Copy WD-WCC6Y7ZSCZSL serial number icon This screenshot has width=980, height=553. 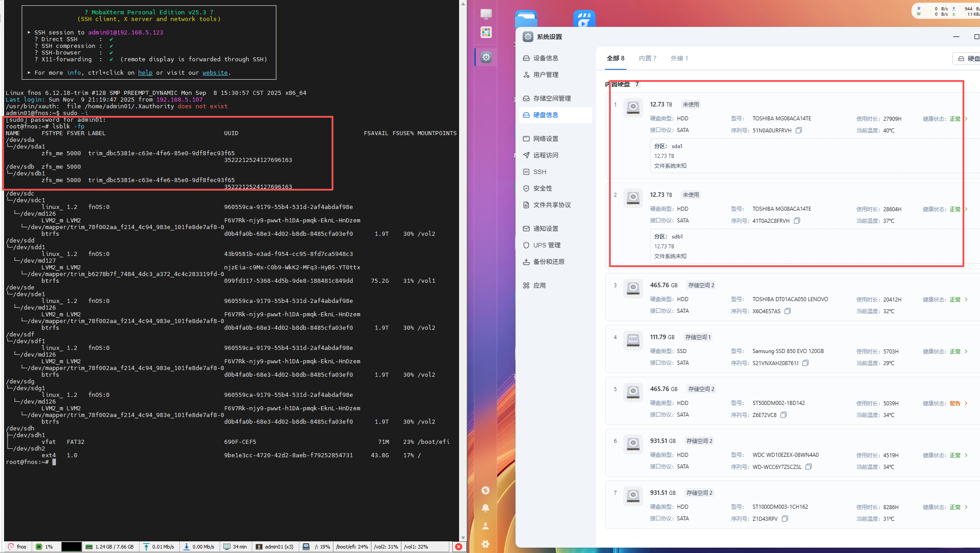(x=809, y=467)
